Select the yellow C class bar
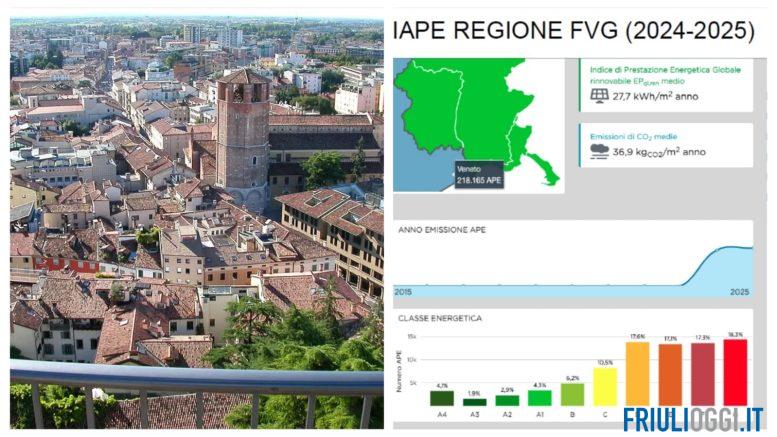777x437 pixels. 605,386
